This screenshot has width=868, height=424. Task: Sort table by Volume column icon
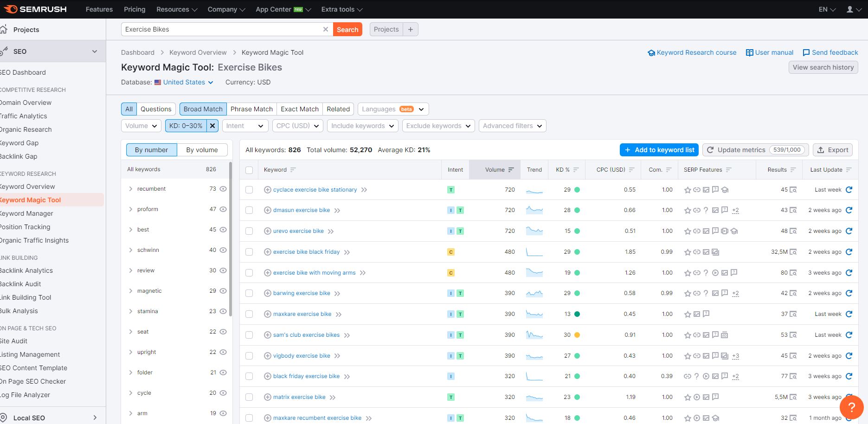511,170
